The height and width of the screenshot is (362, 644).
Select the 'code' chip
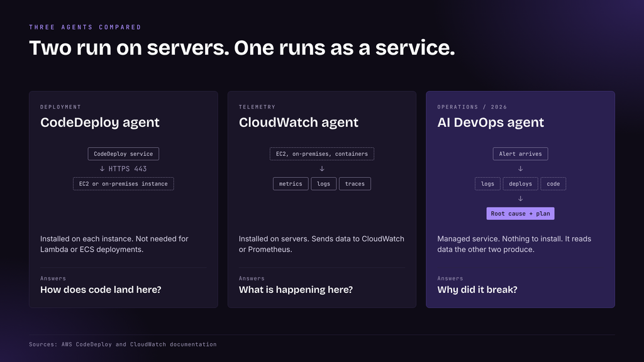point(553,184)
